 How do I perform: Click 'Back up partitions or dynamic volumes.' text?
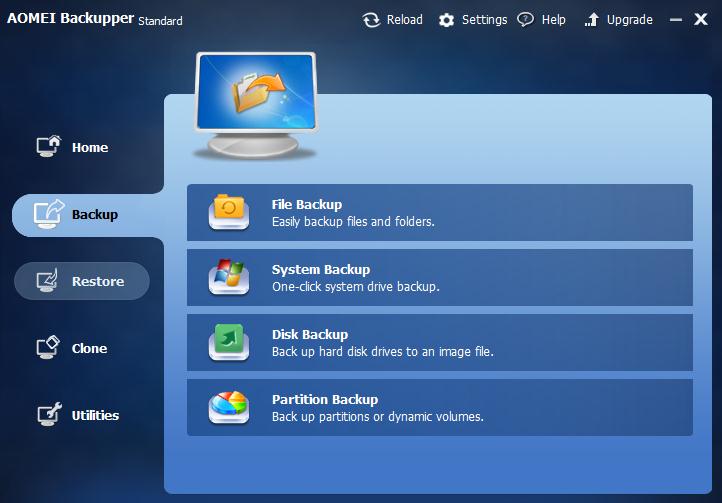pyautogui.click(x=378, y=416)
